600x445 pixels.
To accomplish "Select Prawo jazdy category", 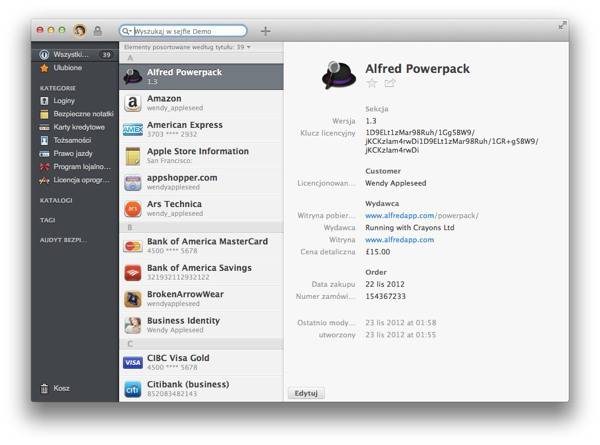I will (x=75, y=153).
